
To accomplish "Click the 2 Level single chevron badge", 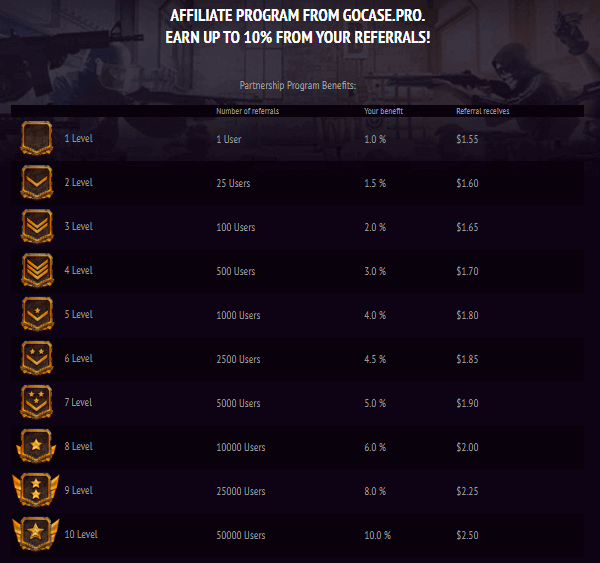I will pos(37,182).
